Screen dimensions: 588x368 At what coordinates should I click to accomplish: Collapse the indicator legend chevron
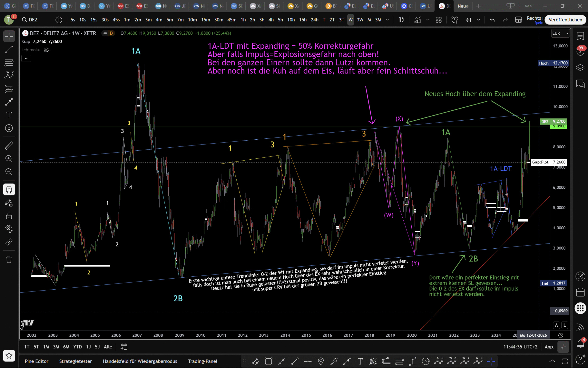click(26, 58)
